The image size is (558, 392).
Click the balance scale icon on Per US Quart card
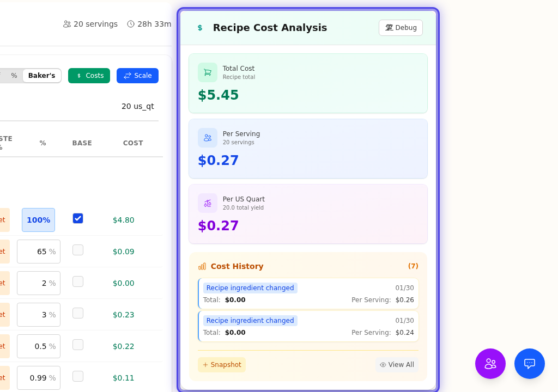point(208,203)
